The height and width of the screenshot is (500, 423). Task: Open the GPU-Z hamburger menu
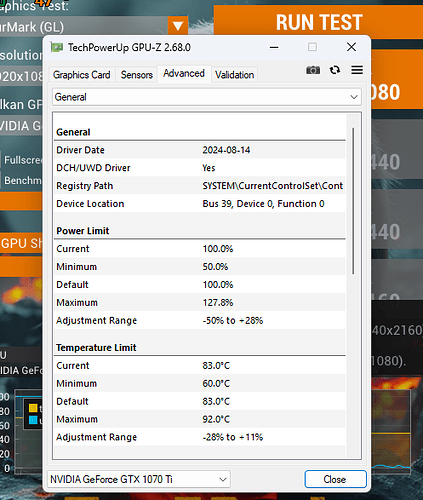pos(357,70)
